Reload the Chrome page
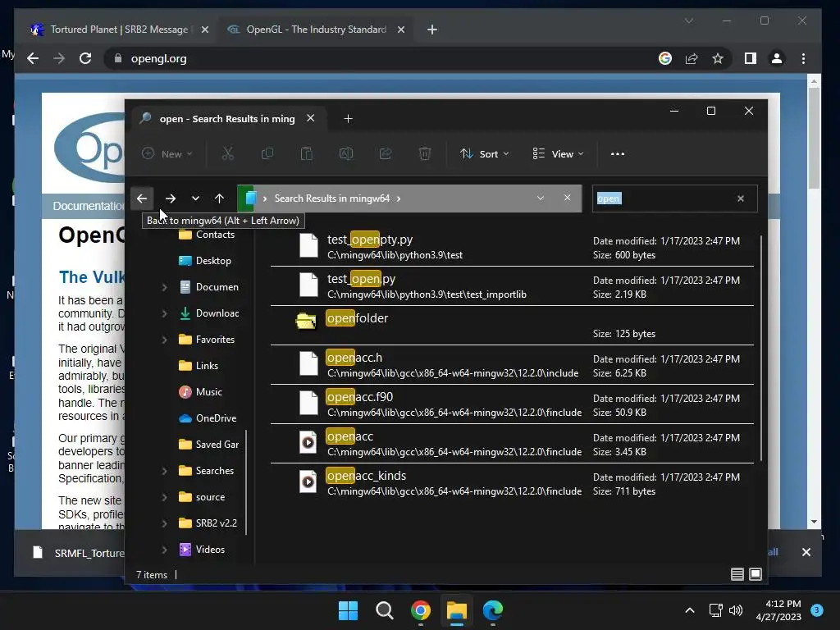The width and height of the screenshot is (840, 630). point(85,58)
